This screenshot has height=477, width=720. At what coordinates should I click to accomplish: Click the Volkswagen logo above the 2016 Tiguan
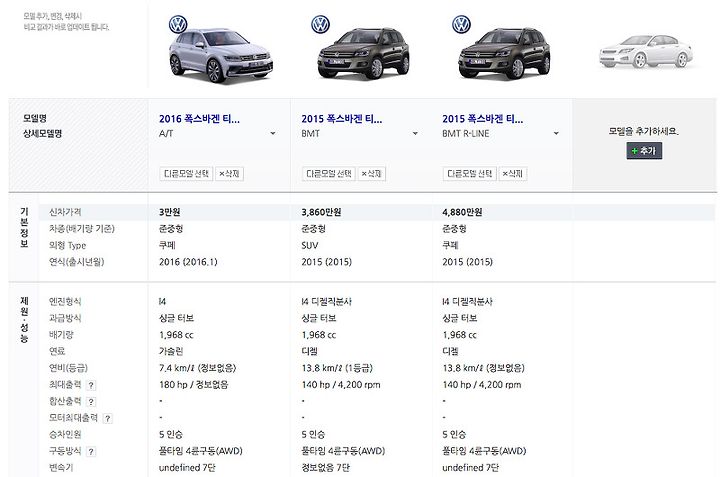click(178, 24)
